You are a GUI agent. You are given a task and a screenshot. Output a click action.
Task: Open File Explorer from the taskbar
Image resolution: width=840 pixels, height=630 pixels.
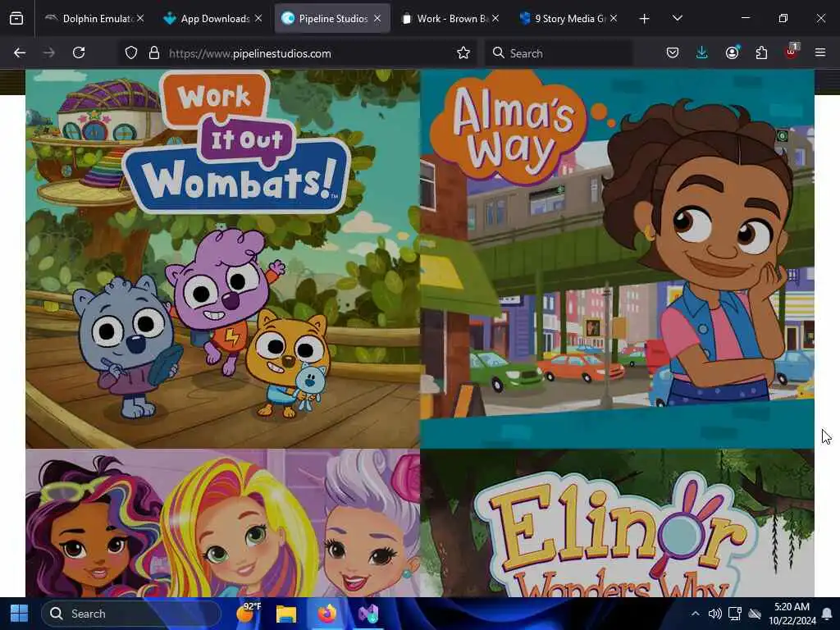pos(286,614)
